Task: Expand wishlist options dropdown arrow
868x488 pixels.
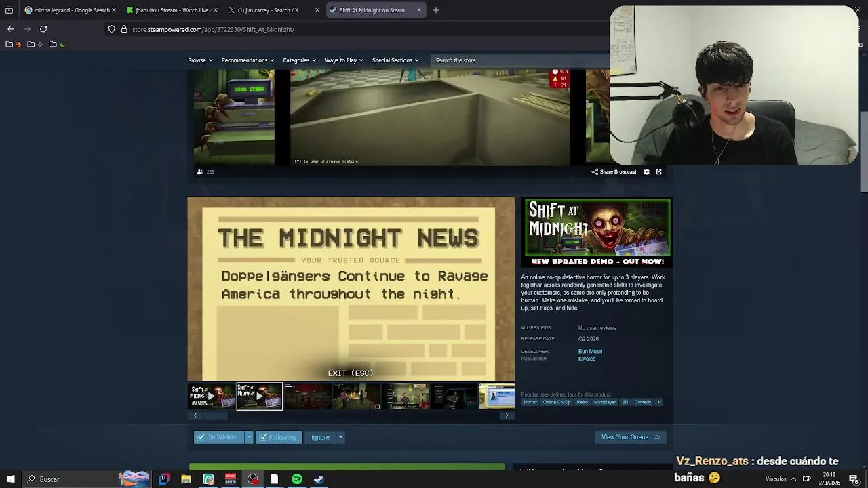Action: pyautogui.click(x=249, y=437)
